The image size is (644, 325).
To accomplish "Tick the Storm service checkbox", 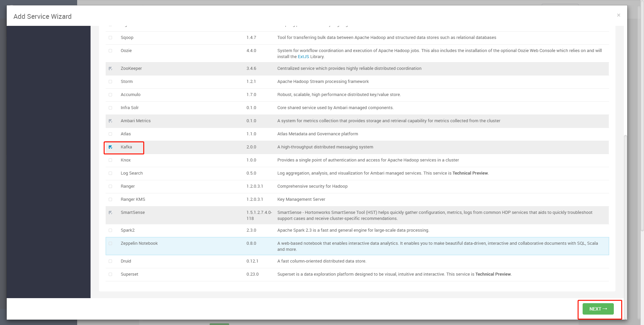I will (x=110, y=82).
